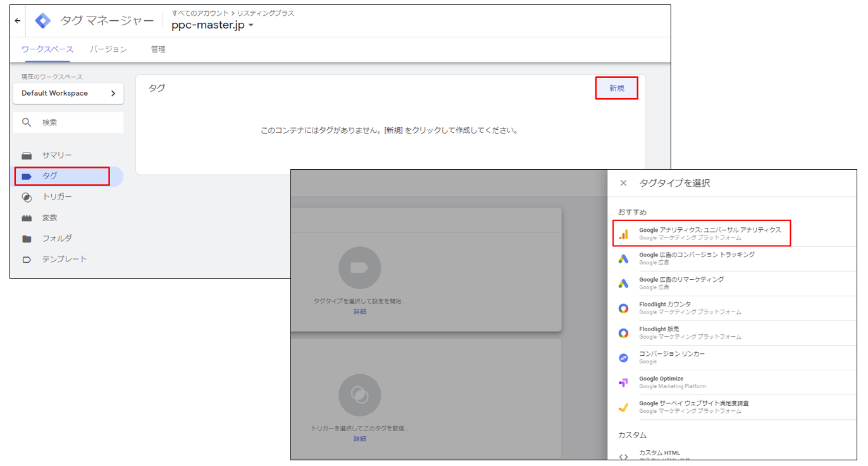Click the フォルダ folder icon
The width and height of the screenshot is (868, 466).
(27, 239)
